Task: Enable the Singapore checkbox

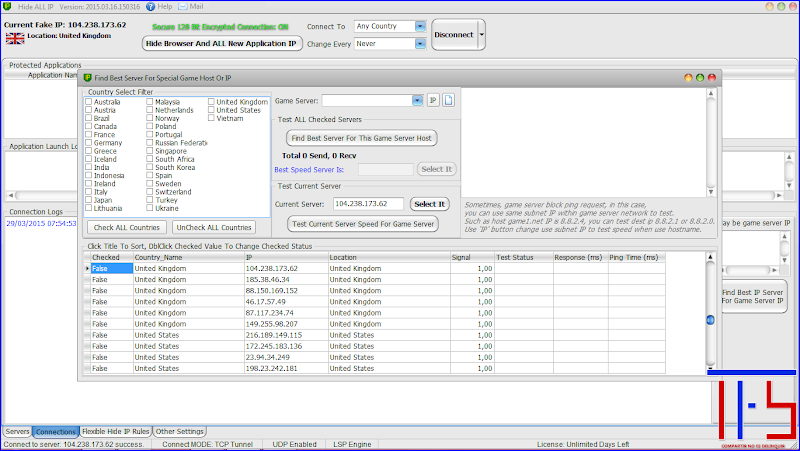Action: click(150, 151)
